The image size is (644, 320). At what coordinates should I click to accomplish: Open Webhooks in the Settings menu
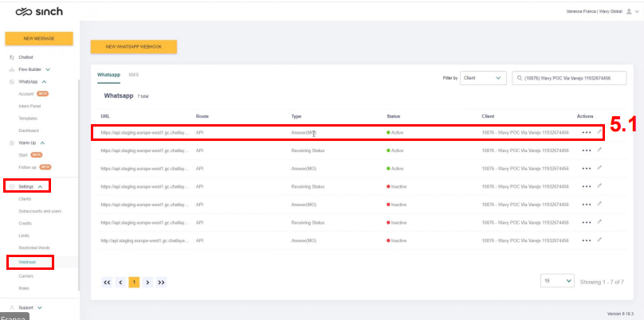point(28,262)
